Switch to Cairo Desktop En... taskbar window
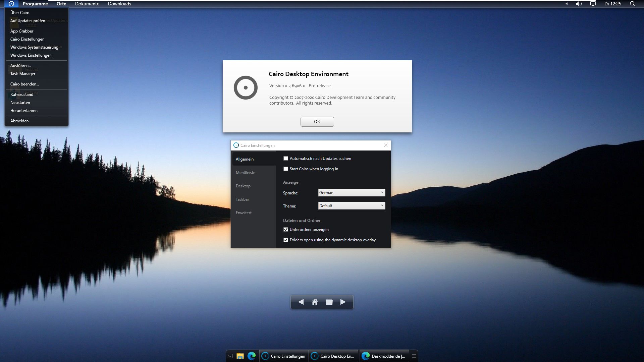Viewport: 644px width, 362px height. tap(333, 356)
